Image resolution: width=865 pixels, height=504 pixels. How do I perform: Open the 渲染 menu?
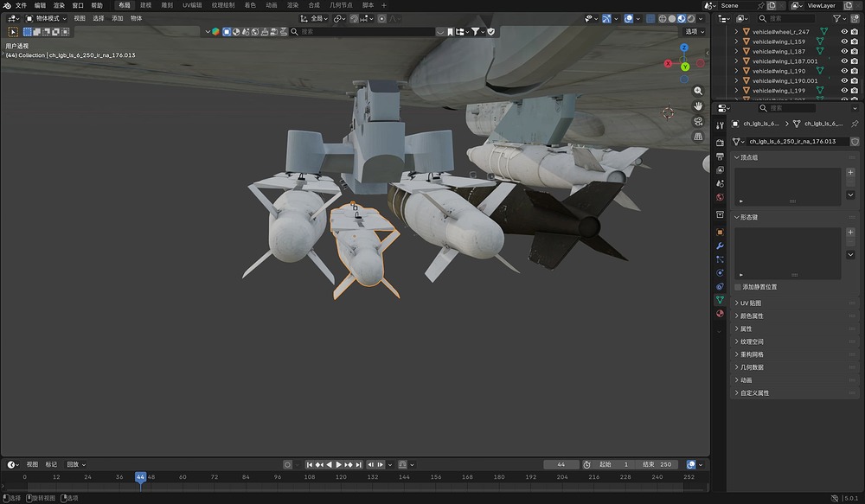[x=59, y=5]
